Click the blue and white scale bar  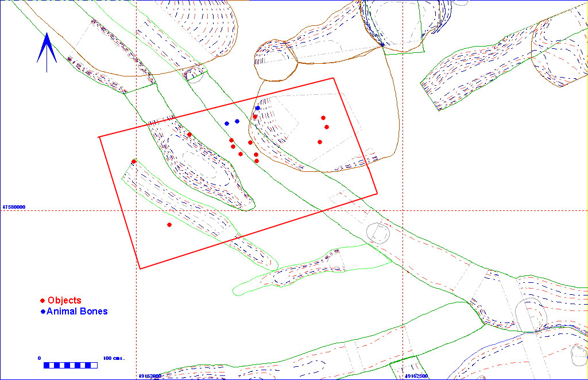click(x=70, y=365)
